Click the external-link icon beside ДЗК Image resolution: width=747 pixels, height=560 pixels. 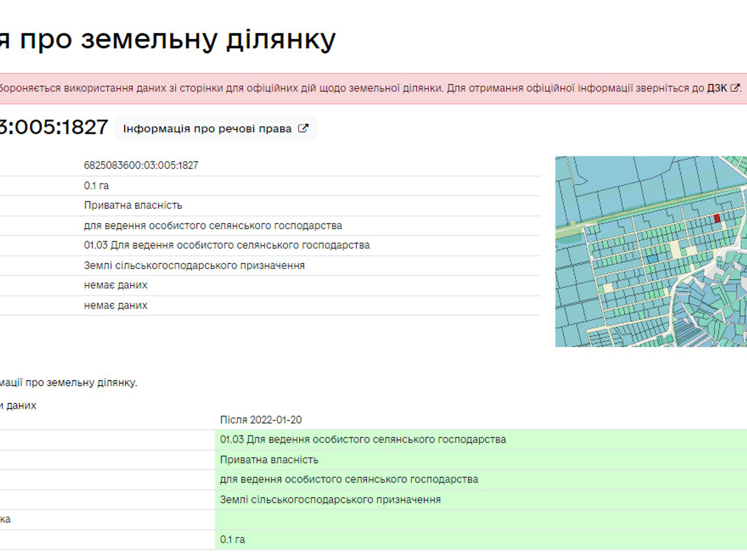734,88
